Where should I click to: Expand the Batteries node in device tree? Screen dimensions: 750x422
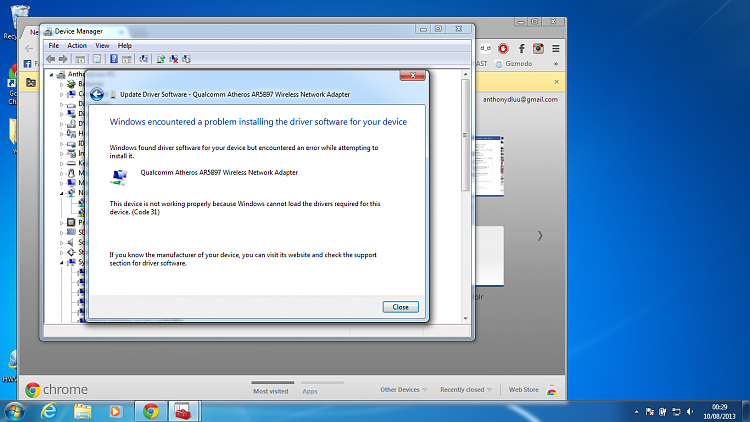pos(61,84)
